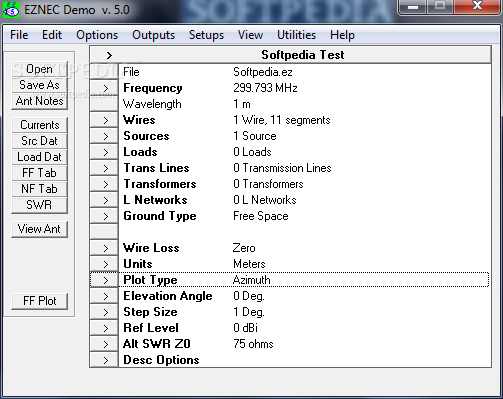Image resolution: width=503 pixels, height=399 pixels.
Task: Click the arrow button next to Elevation Angle
Action: [x=104, y=296]
